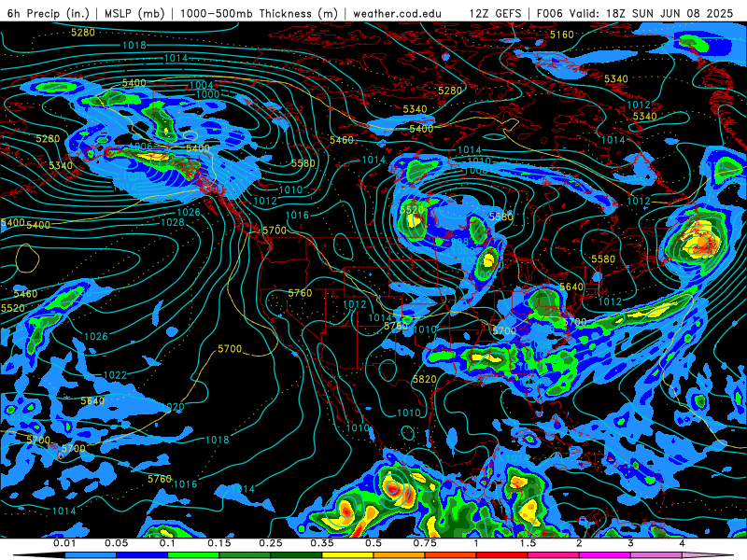The width and height of the screenshot is (747, 560).
Task: Click the 5160 thickness contour label
Action: 562,35
